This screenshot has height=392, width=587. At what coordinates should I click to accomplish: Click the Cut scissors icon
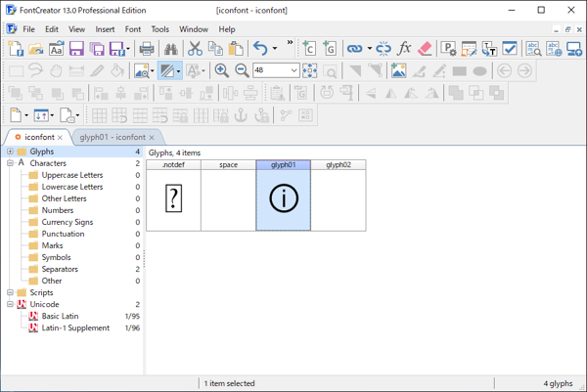tap(195, 49)
